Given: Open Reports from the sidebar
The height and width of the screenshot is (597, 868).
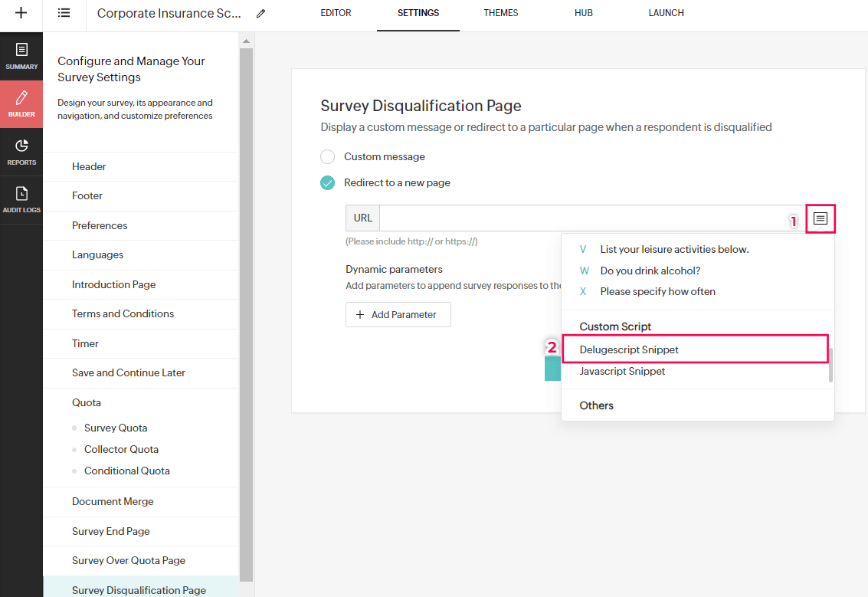Looking at the screenshot, I should coord(21,152).
